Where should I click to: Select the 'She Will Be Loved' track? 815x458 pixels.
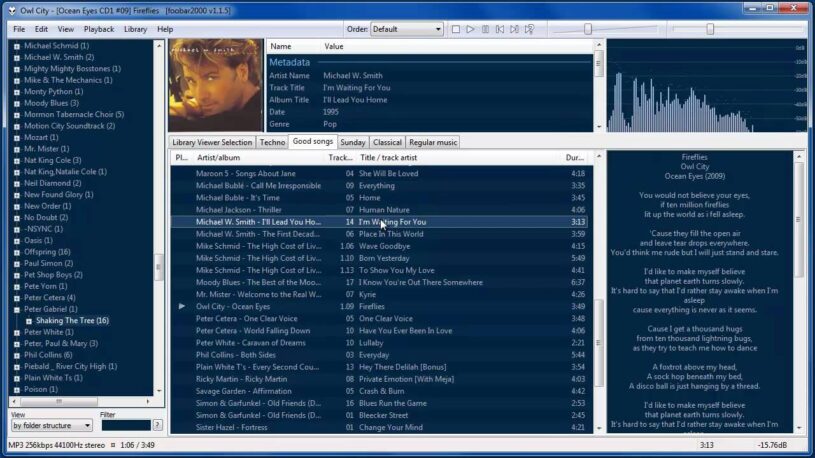379,174
